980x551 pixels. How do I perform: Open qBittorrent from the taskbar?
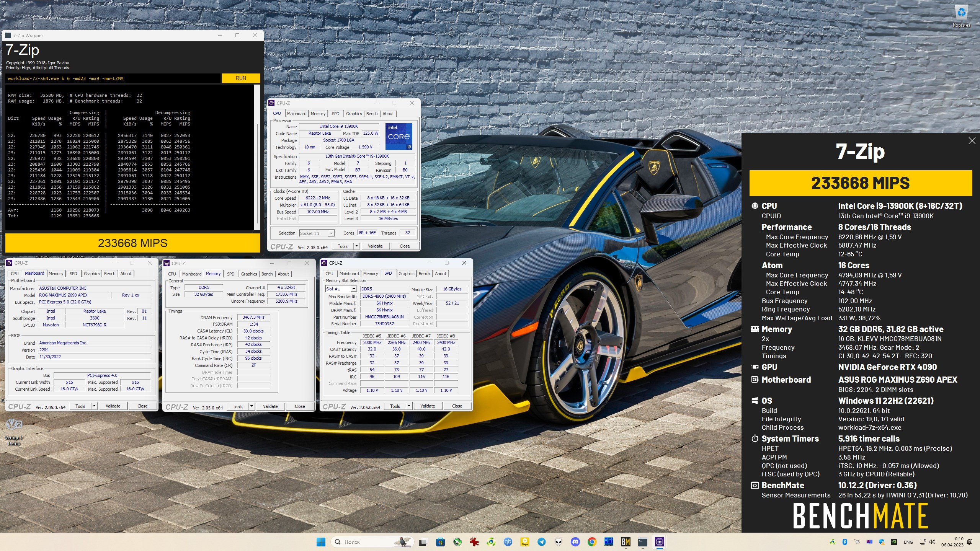[x=508, y=542]
